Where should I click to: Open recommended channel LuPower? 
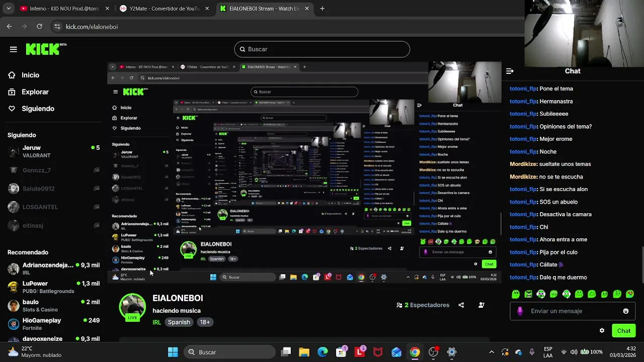coord(54,287)
